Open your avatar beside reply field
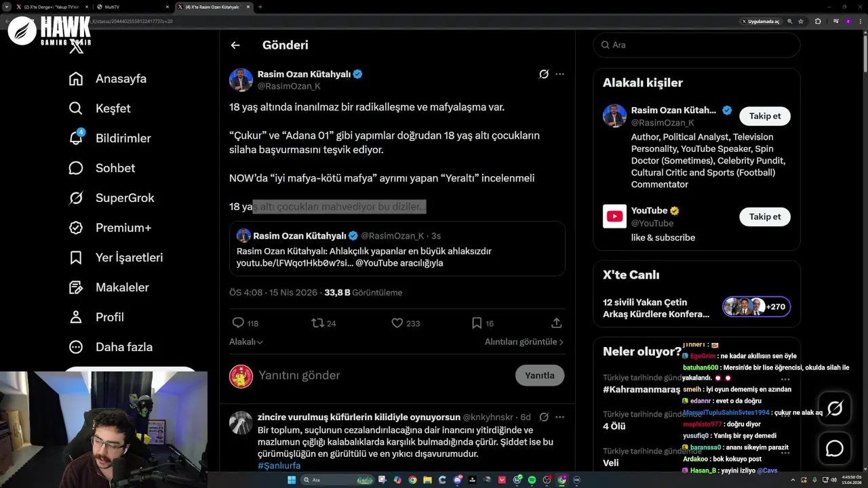868x488 pixels. pyautogui.click(x=241, y=376)
